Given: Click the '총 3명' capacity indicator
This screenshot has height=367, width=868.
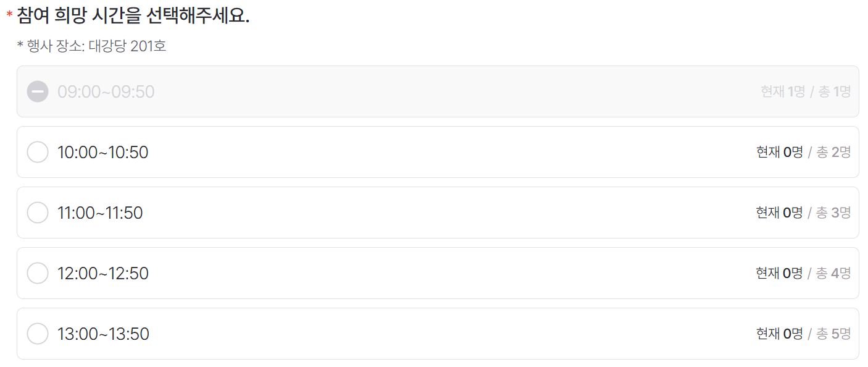Looking at the screenshot, I should 833,213.
